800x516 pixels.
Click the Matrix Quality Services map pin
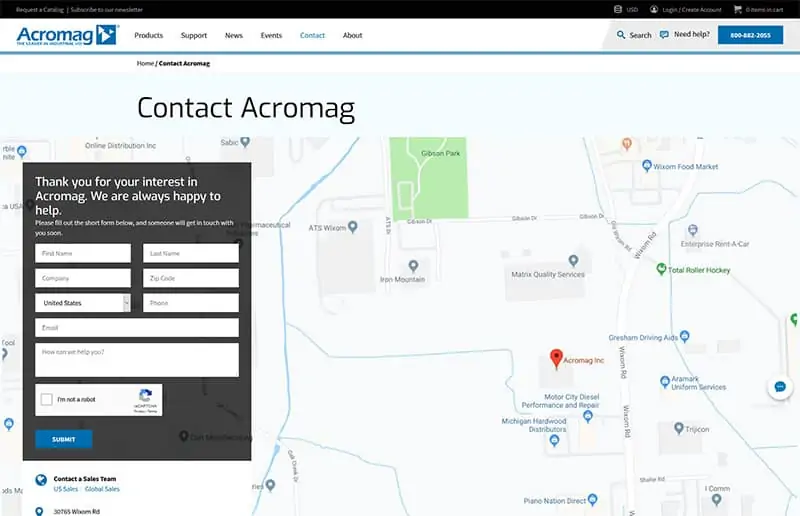pyautogui.click(x=573, y=261)
